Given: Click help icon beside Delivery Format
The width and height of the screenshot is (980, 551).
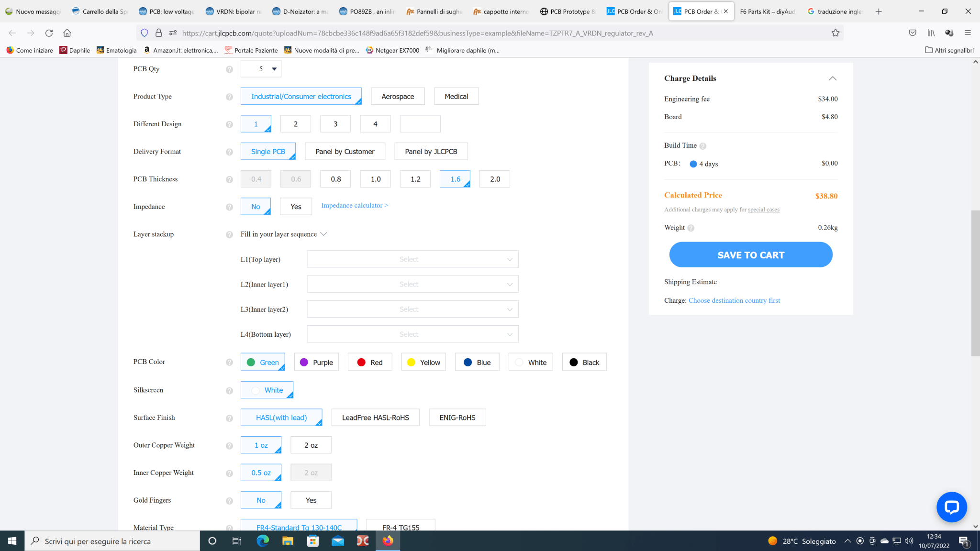Looking at the screenshot, I should 229,152.
